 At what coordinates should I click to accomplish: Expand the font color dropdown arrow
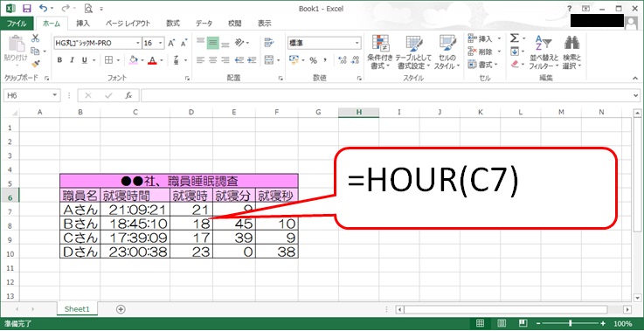[162, 60]
